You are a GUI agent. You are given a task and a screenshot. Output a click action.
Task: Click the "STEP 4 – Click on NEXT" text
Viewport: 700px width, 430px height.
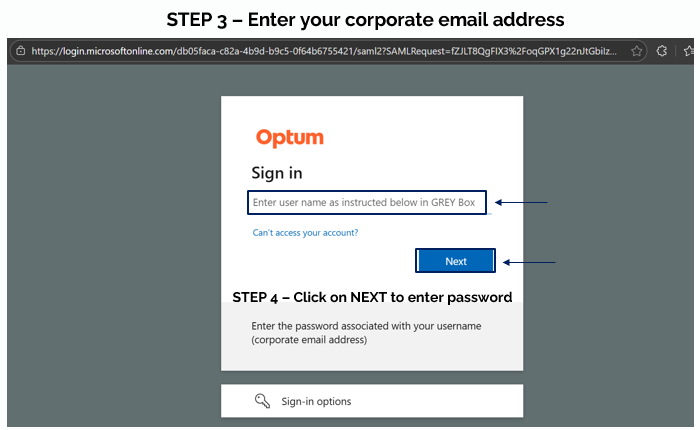pos(372,297)
